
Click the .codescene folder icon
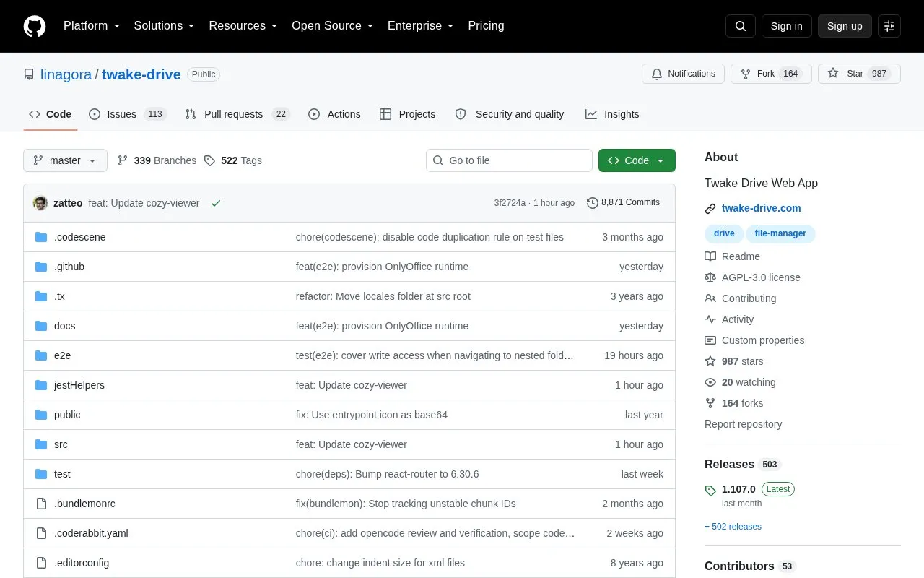41,237
